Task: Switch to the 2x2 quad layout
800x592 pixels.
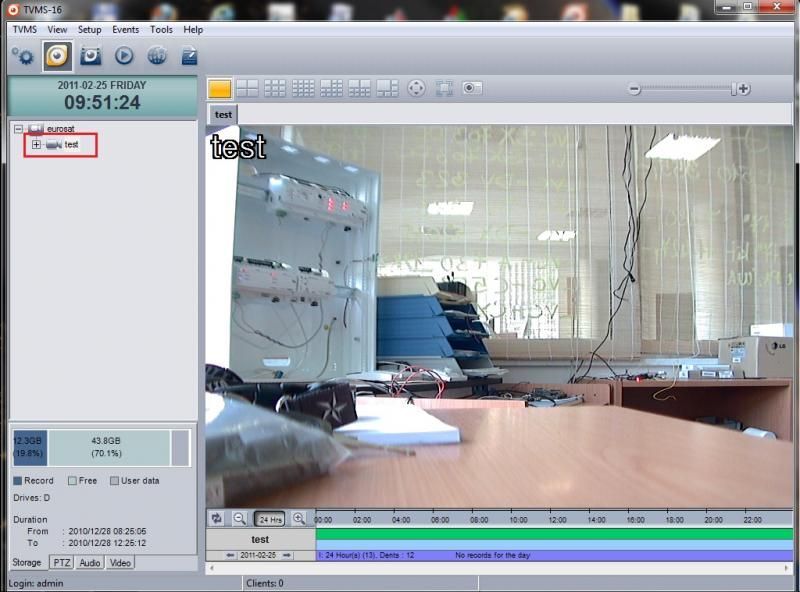Action: point(247,89)
